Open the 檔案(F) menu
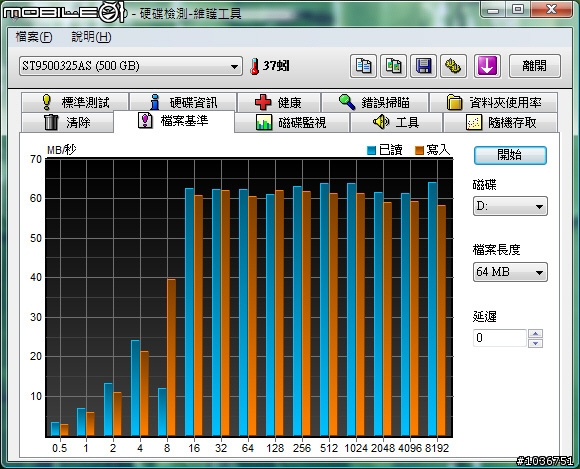This screenshot has width=580, height=469. tap(34, 37)
